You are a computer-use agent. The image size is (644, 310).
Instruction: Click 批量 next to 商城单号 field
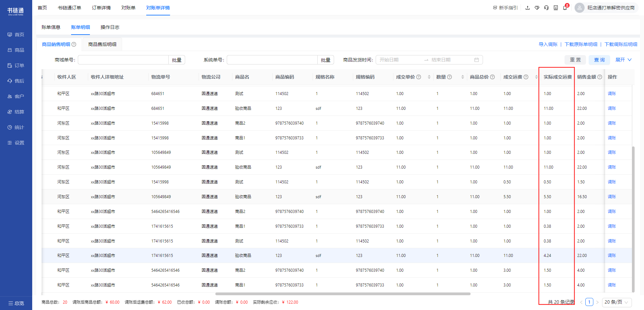177,60
